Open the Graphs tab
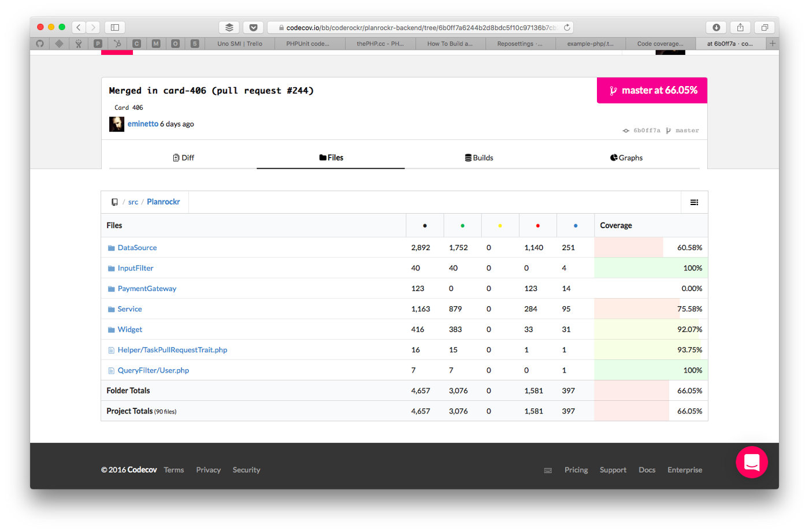The height and width of the screenshot is (532, 809). pos(626,158)
